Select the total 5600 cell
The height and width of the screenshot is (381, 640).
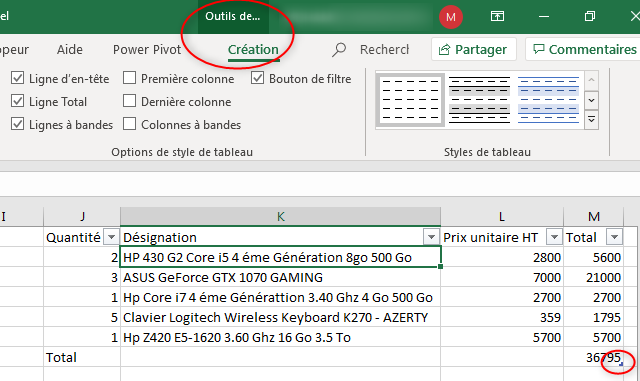(593, 257)
